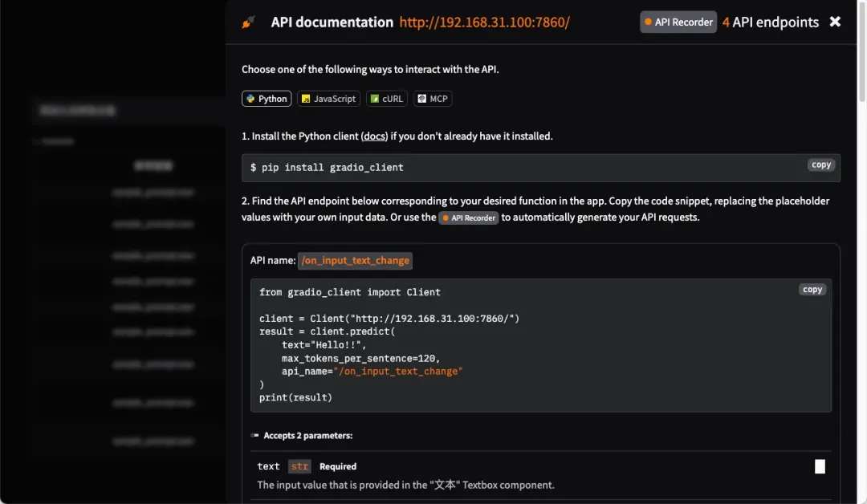Click the 4 API endpoints label
The height and width of the screenshot is (504, 867).
point(770,22)
